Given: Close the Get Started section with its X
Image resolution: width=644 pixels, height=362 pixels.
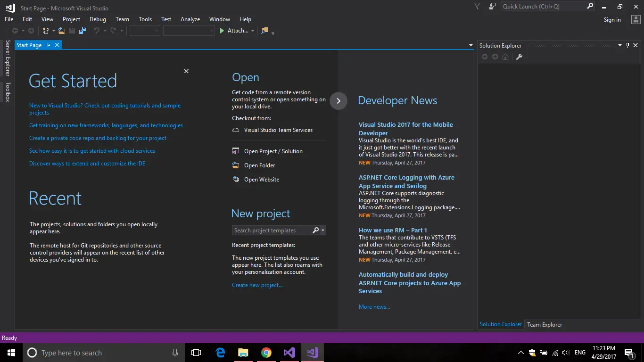Looking at the screenshot, I should (186, 71).
